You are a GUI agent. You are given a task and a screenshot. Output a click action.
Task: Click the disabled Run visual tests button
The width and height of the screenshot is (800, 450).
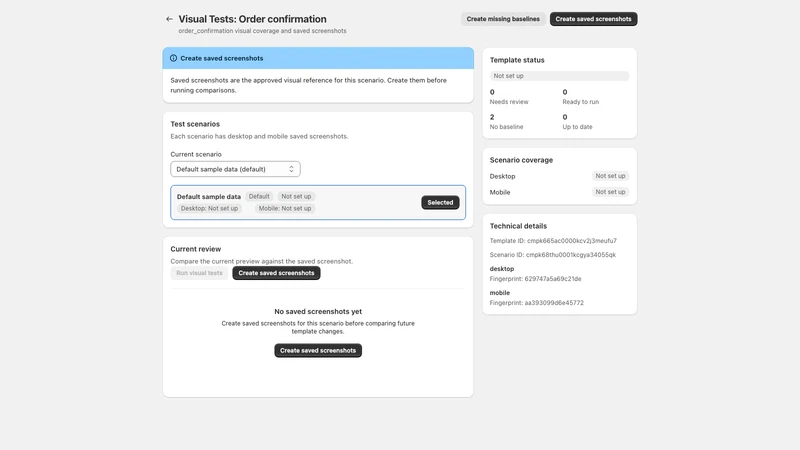[x=199, y=273]
